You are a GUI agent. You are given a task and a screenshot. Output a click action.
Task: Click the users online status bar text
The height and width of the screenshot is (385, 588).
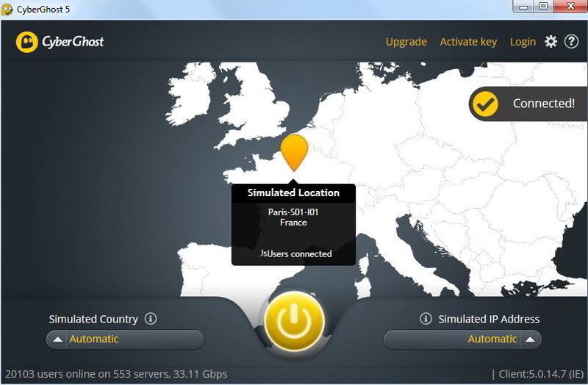tap(116, 374)
